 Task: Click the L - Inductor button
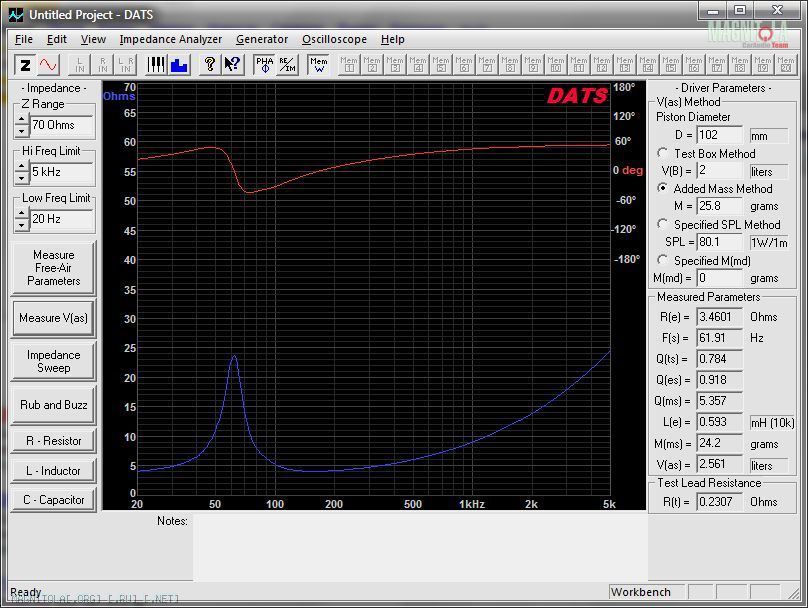click(54, 471)
